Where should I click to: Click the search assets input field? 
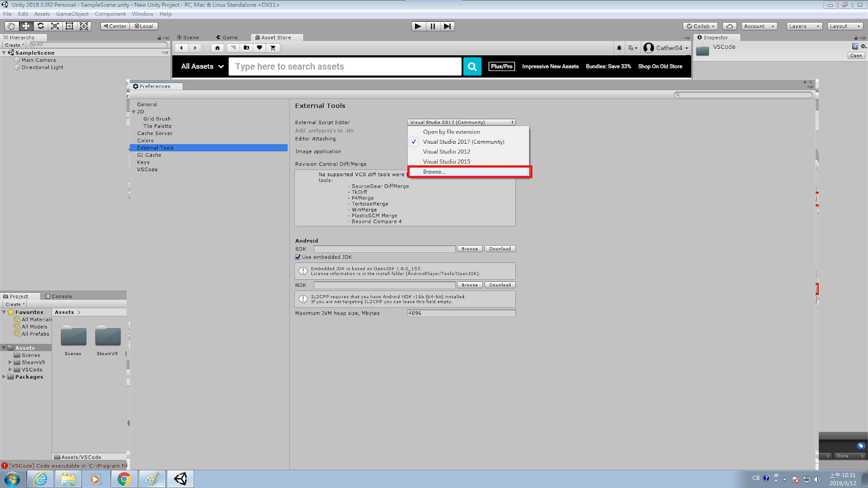344,66
